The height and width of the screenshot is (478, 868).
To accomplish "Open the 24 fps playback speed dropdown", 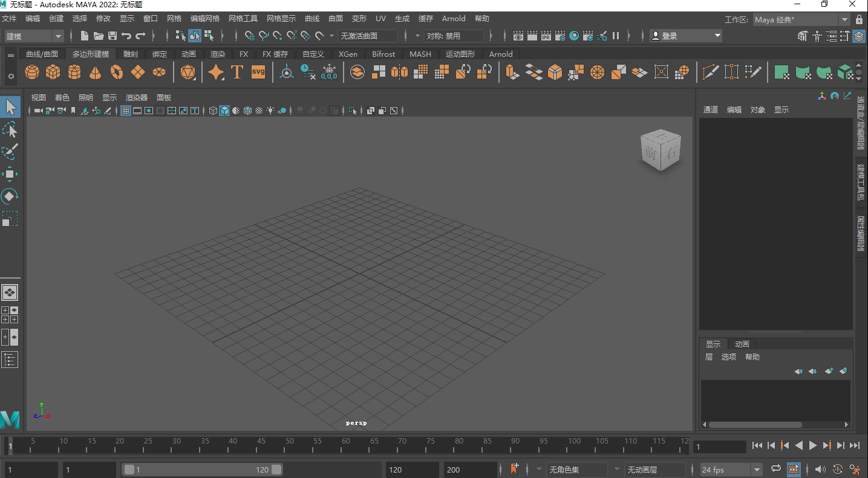I will coord(729,469).
